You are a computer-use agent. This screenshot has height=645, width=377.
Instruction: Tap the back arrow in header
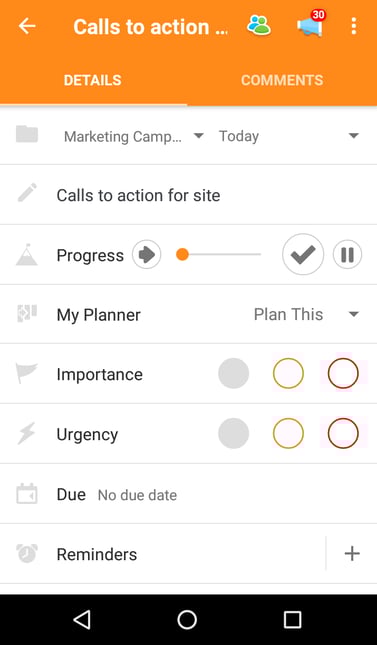pos(27,26)
